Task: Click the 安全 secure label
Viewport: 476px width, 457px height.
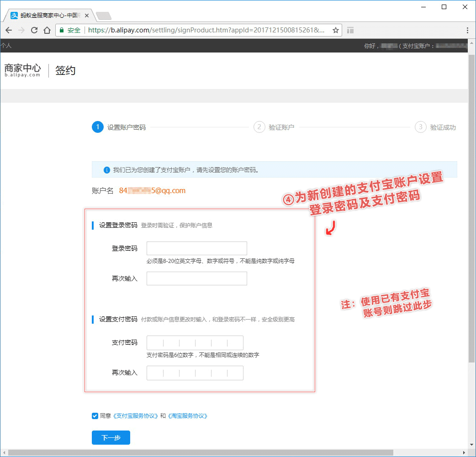Action: 74,30
